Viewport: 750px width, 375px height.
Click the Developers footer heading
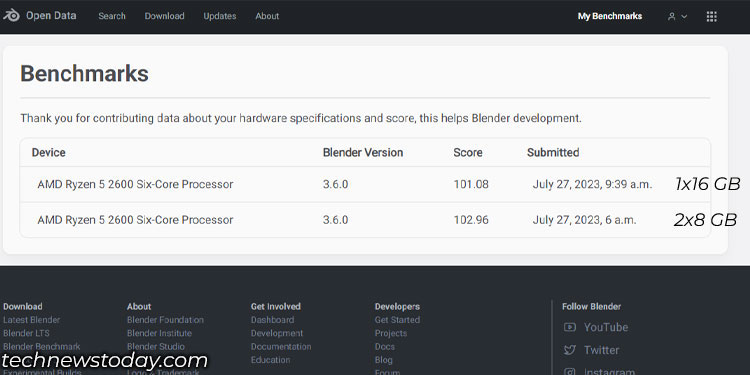pyautogui.click(x=397, y=307)
